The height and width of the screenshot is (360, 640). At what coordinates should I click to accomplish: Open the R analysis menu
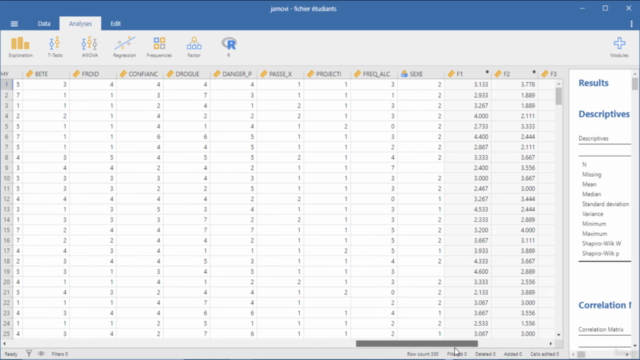(229, 47)
